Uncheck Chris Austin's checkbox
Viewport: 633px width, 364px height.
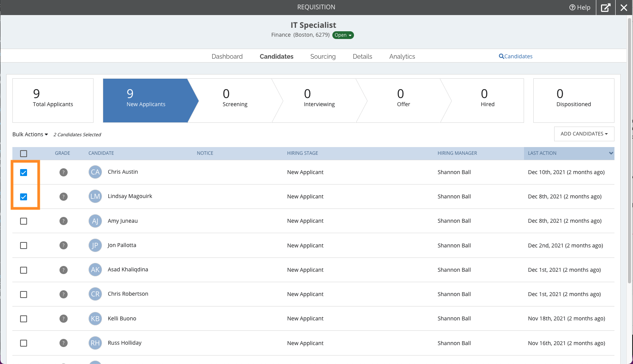point(24,173)
